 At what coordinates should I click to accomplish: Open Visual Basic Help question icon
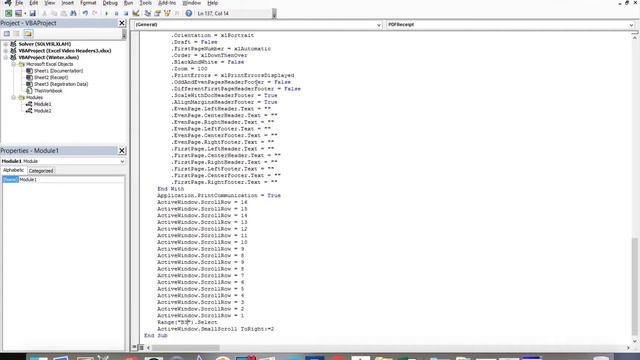coord(189,13)
